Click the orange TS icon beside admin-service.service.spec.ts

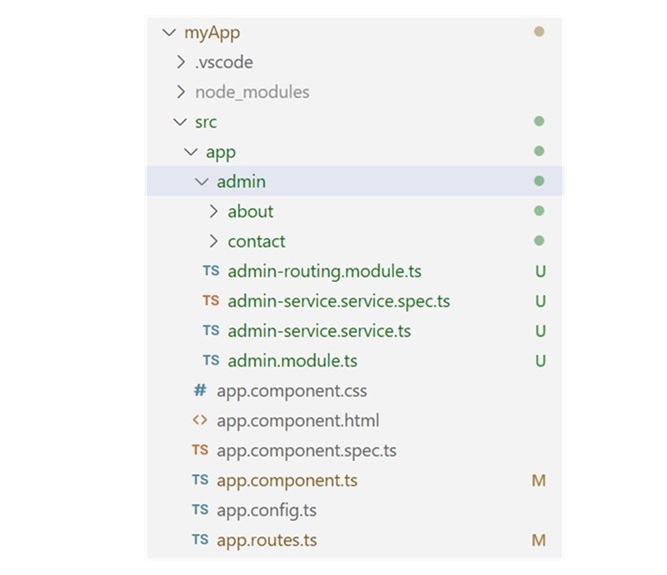point(211,301)
